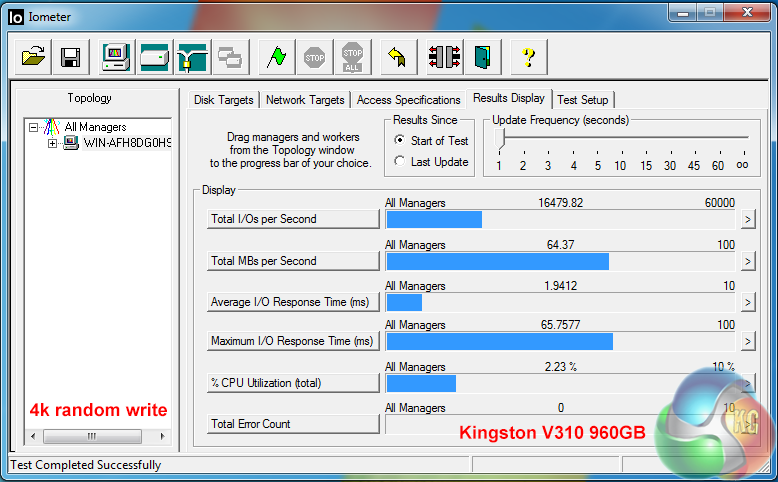Click Total I/Os per Second button

point(293,219)
